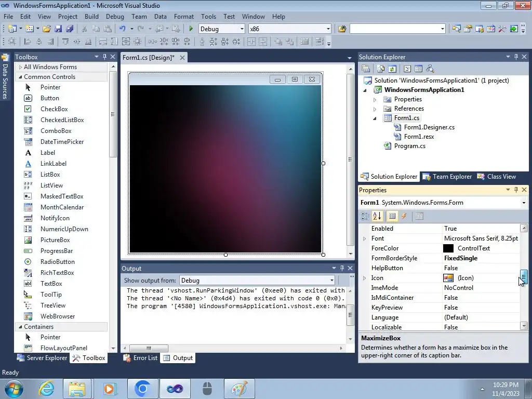Click the Properties button in Properties toolbar
Image resolution: width=532 pixels, height=399 pixels.
[392, 216]
